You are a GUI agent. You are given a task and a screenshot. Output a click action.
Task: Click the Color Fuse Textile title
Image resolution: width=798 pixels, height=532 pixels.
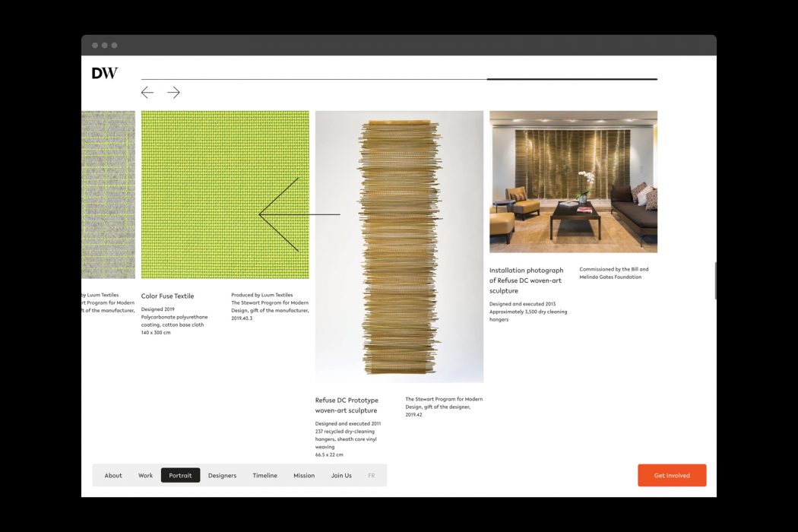pos(167,296)
